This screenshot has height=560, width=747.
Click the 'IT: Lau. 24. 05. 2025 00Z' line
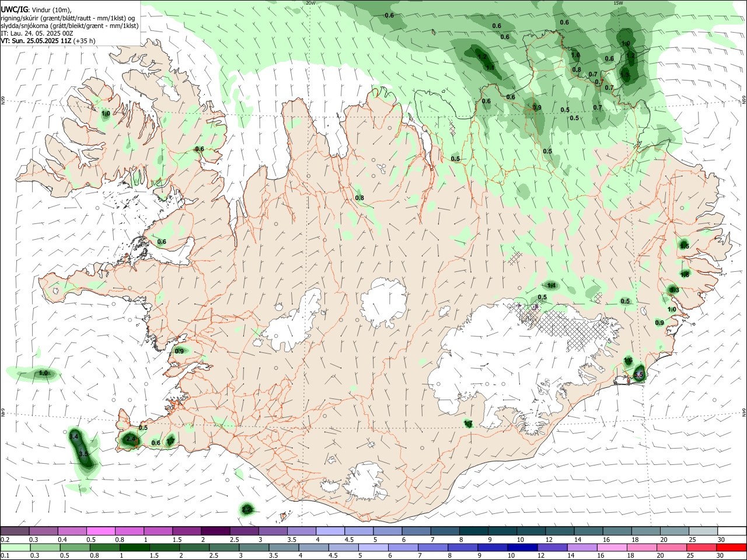pyautogui.click(x=37, y=33)
